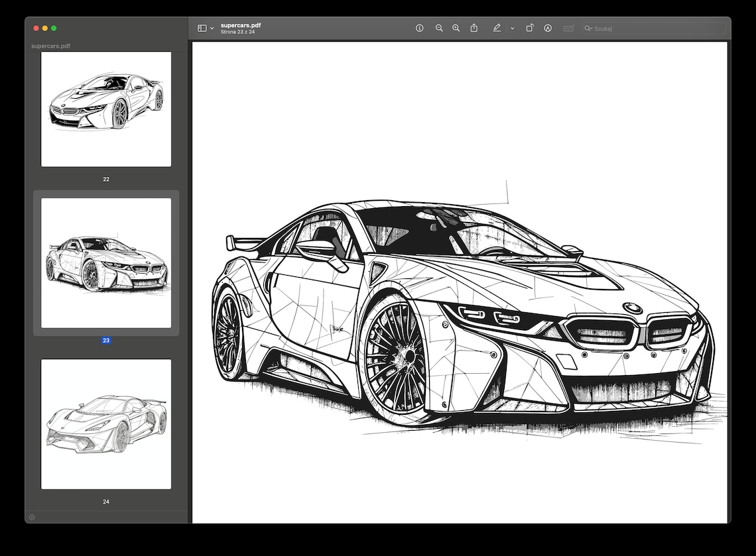Enable search in the Szukaj field

coord(653,28)
